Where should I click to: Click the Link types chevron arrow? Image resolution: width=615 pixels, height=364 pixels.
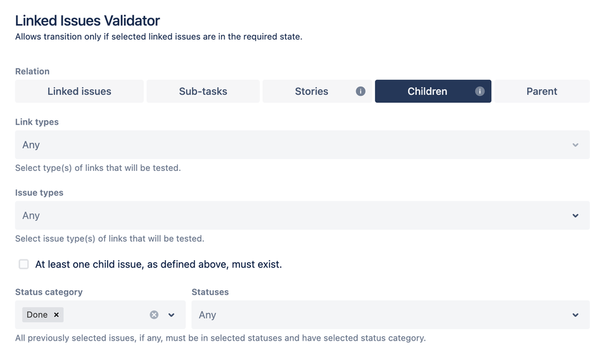pyautogui.click(x=576, y=145)
